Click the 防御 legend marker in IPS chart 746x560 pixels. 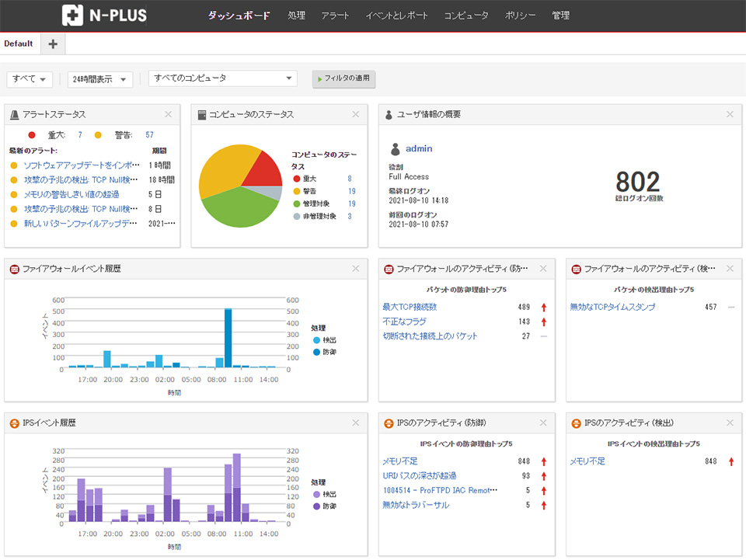coord(316,506)
